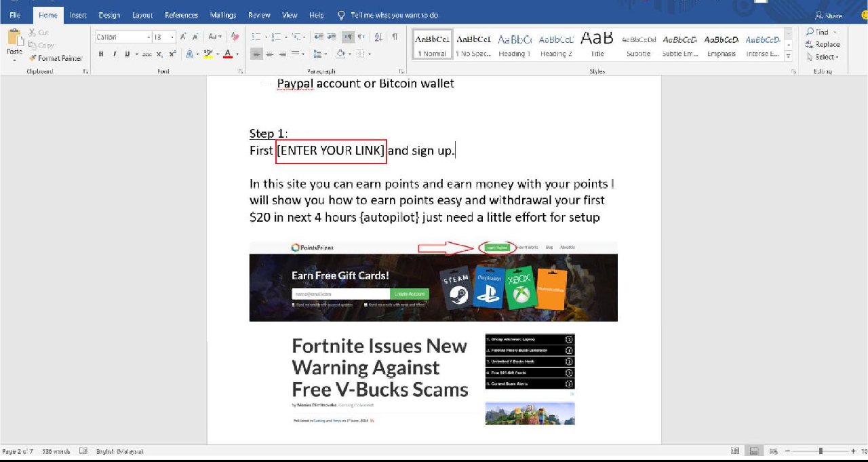
Task: Click the Cut scissors command
Action: [x=39, y=33]
